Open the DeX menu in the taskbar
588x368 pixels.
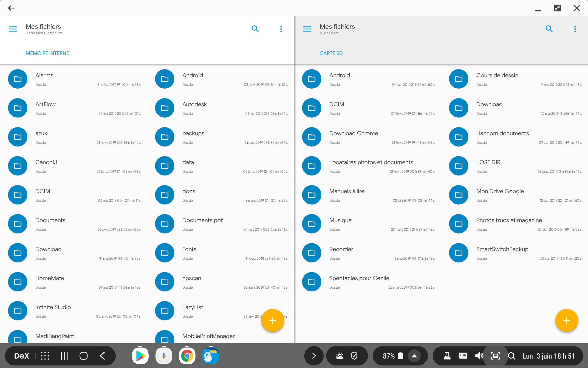22,356
